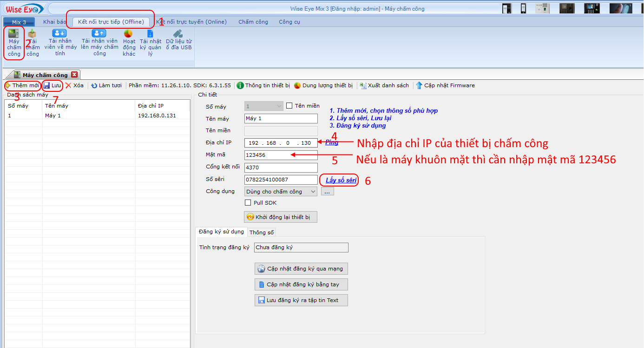Image resolution: width=644 pixels, height=348 pixels.
Task: Open the Số máy dropdown
Action: coord(279,107)
